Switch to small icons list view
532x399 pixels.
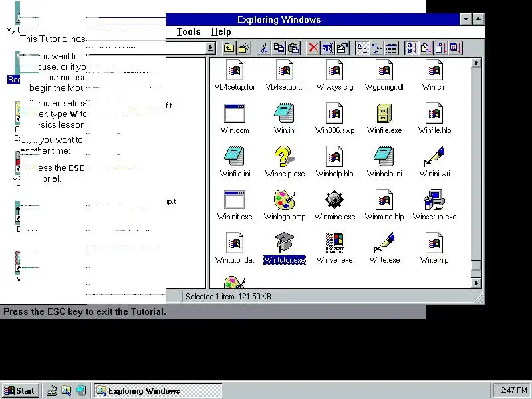pyautogui.click(x=377, y=48)
